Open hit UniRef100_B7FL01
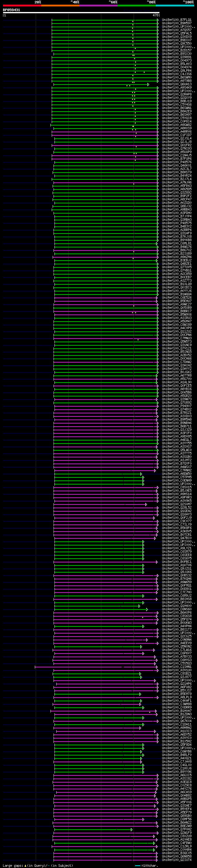This screenshot has height=868, width=197. [x=176, y=20]
